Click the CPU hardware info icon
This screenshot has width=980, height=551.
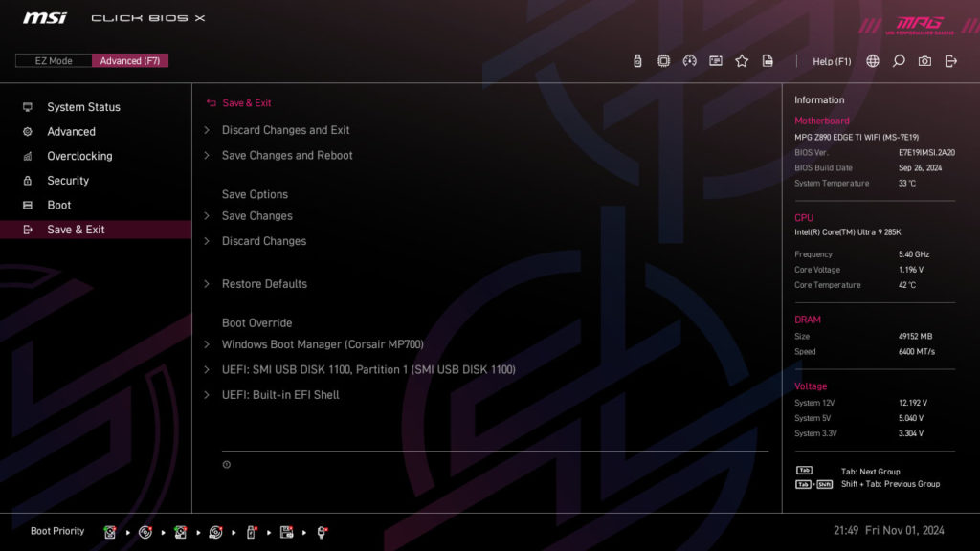click(x=663, y=60)
